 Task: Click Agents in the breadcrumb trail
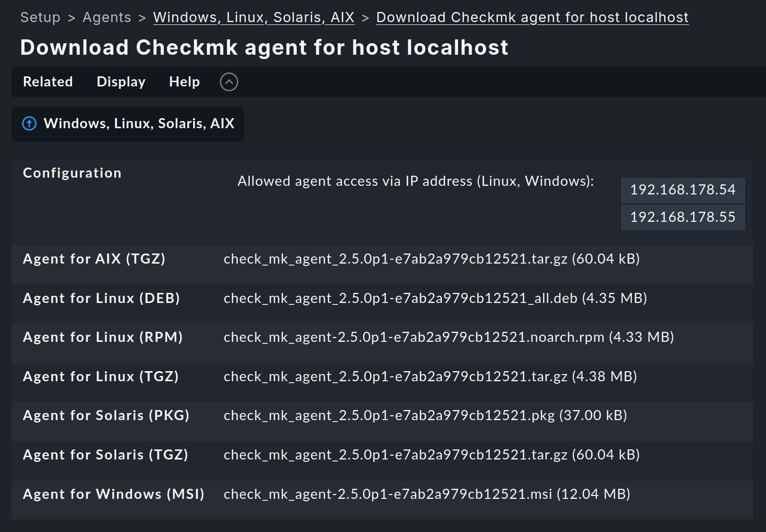click(x=107, y=17)
